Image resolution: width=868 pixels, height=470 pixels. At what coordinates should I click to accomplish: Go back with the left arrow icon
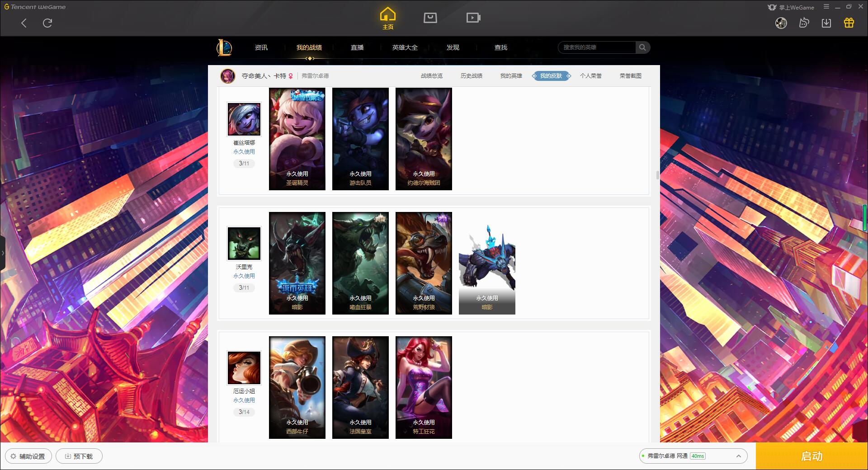coord(24,23)
